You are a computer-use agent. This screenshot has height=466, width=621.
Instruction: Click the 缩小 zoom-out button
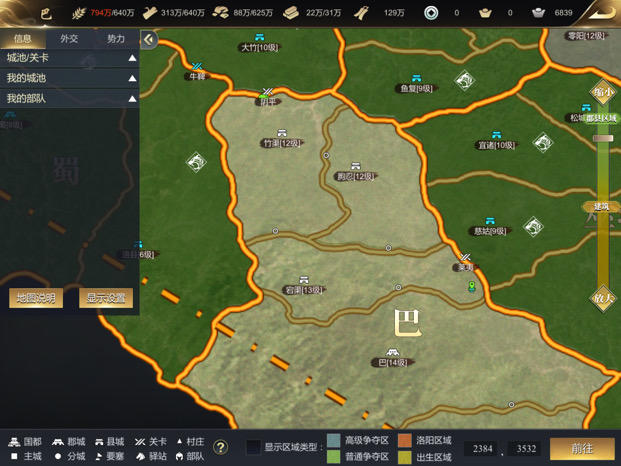pos(603,92)
